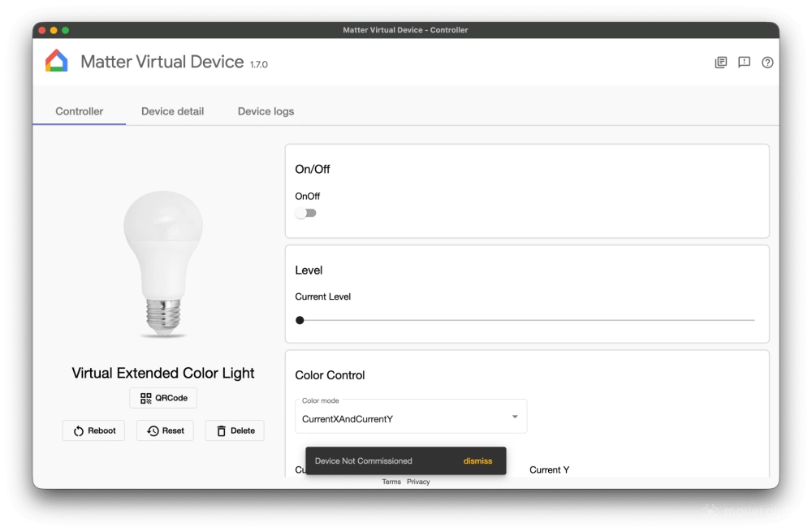The width and height of the screenshot is (812, 532).
Task: Click the Level section heading
Action: 309,270
